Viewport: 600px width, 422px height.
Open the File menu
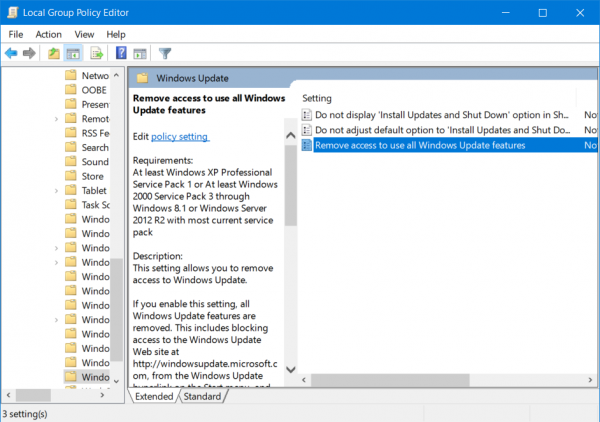(16, 34)
